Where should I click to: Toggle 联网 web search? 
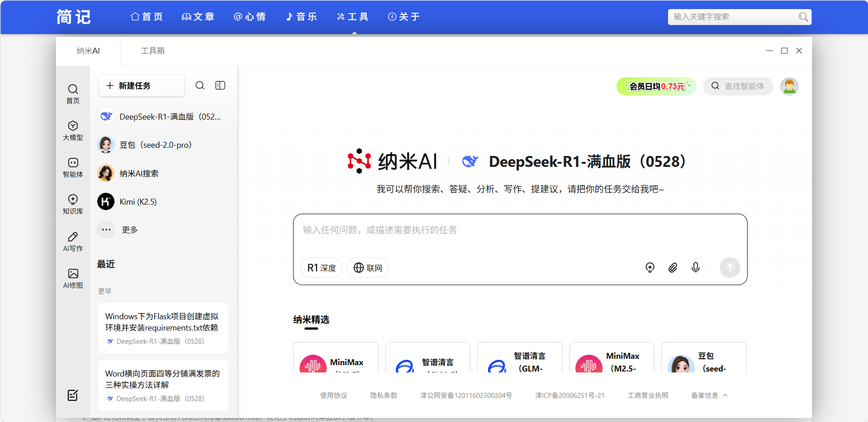(x=368, y=268)
